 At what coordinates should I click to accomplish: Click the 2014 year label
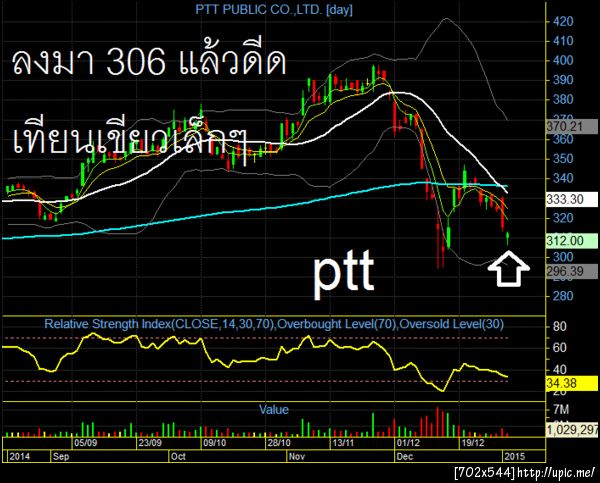point(20,456)
